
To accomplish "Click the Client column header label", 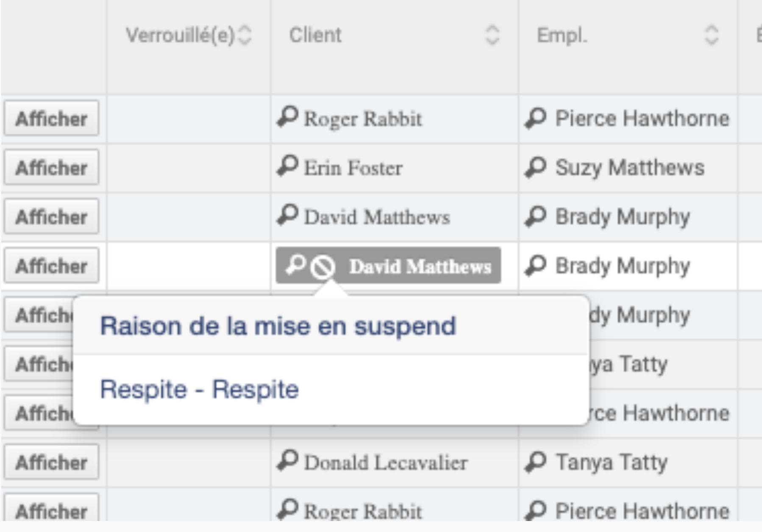I will [315, 35].
